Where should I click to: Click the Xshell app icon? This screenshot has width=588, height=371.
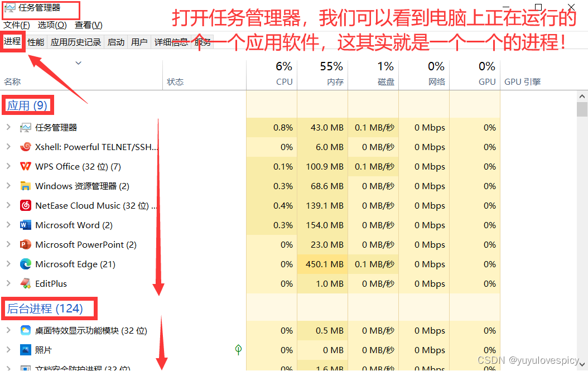tap(26, 147)
